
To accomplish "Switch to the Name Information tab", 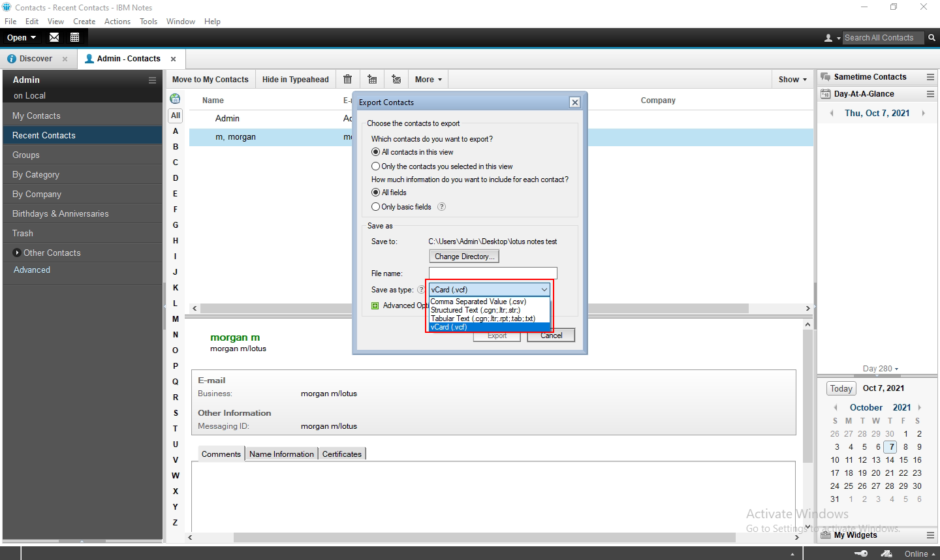I will [281, 454].
